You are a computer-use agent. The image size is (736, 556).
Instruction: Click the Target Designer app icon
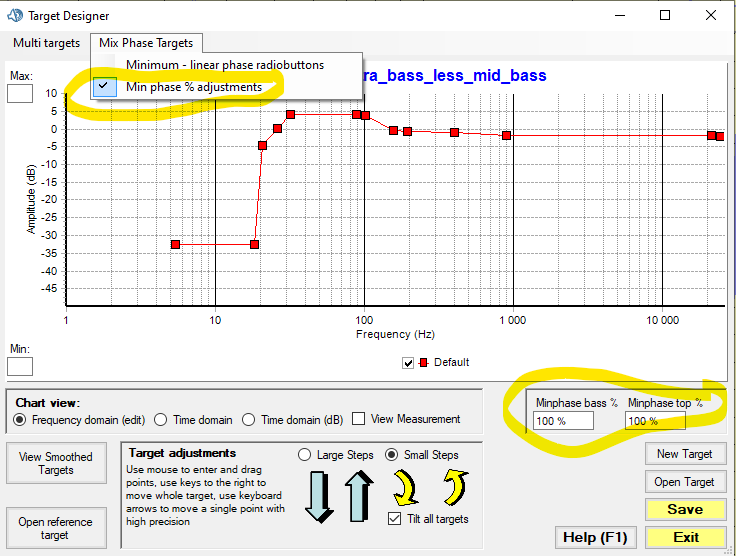pyautogui.click(x=15, y=15)
